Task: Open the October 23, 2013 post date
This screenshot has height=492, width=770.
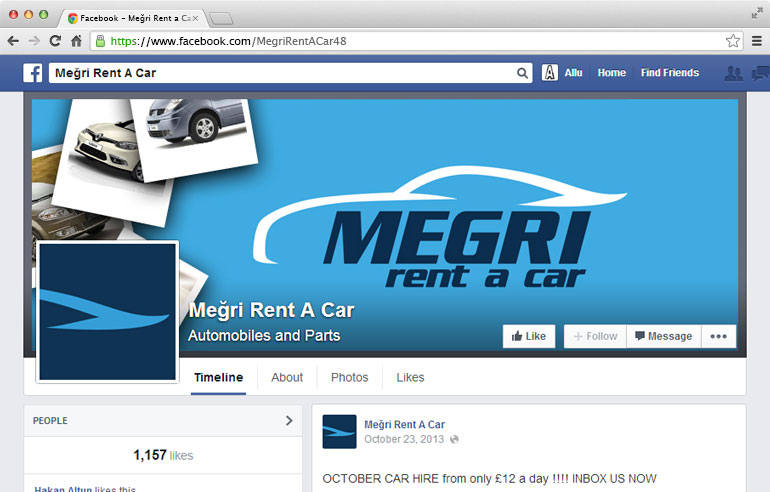Action: coord(404,439)
